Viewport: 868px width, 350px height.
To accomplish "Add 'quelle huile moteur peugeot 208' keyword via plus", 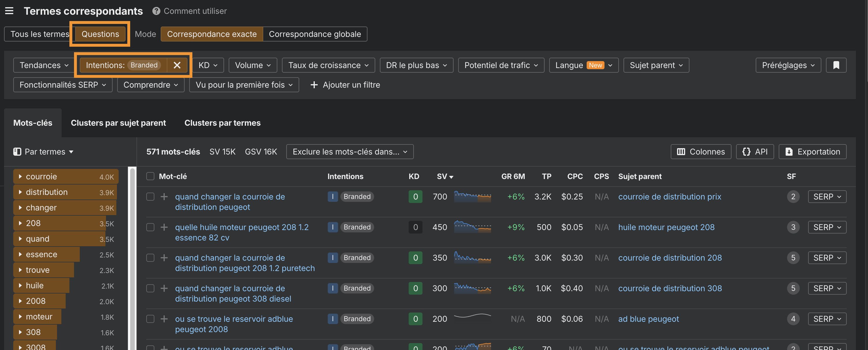I will (x=164, y=227).
